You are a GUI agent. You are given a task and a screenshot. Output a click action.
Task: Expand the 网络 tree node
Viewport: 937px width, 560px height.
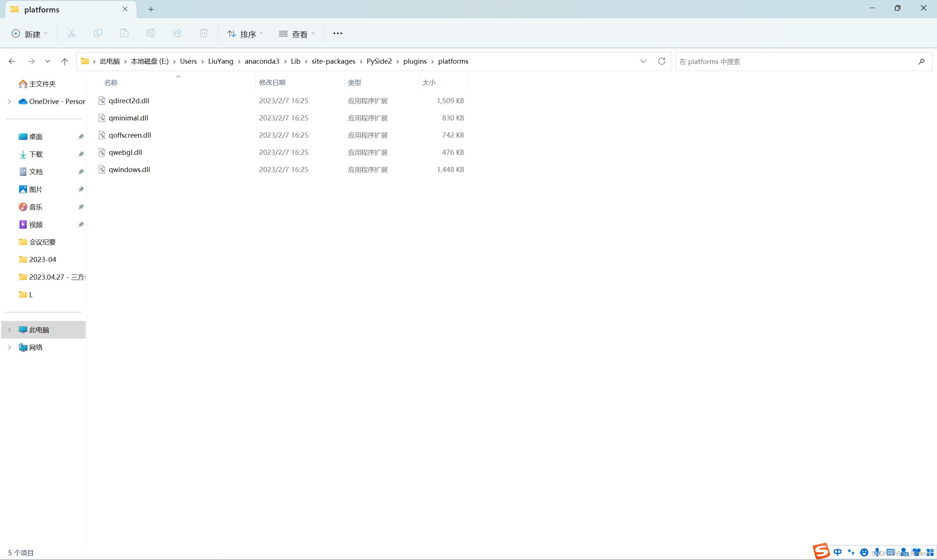coord(10,348)
